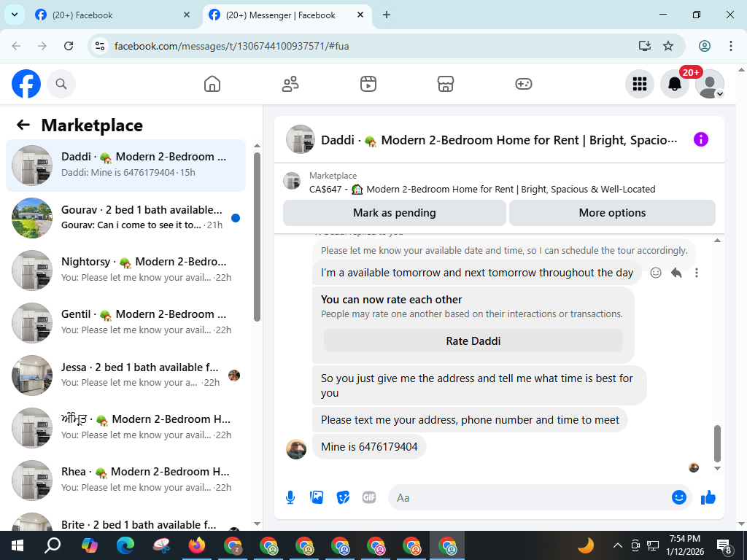This screenshot has width=747, height=560.
Task: Open the Marketplace storefront icon
Action: click(x=446, y=85)
